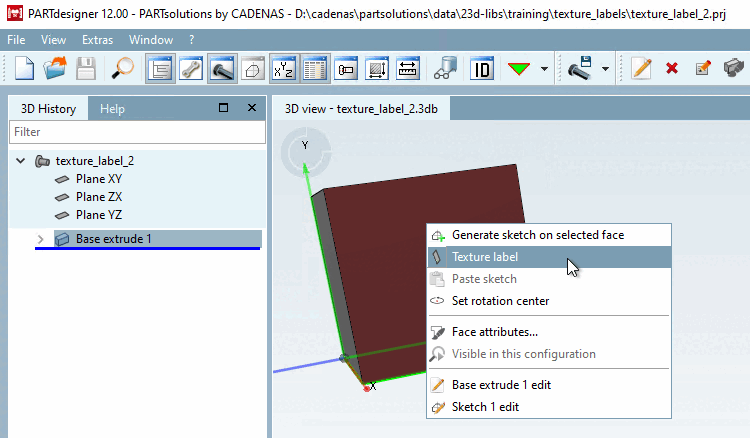Image resolution: width=750 pixels, height=438 pixels.
Task: Maximize the 3D History docking panel
Action: [x=223, y=108]
